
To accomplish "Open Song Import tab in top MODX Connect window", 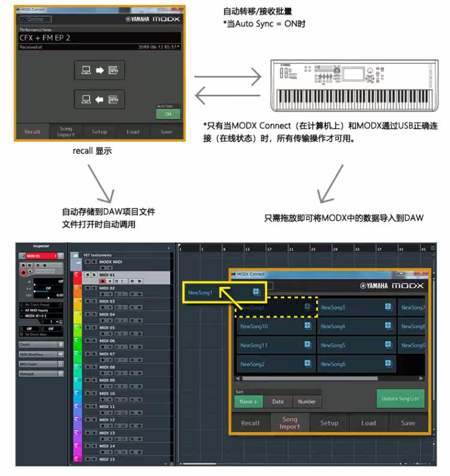I will tap(66, 131).
